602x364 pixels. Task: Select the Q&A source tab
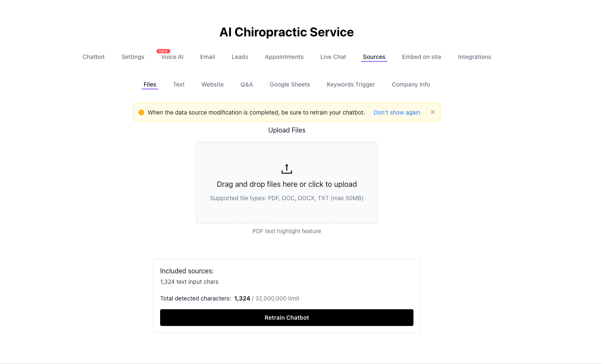[247, 84]
